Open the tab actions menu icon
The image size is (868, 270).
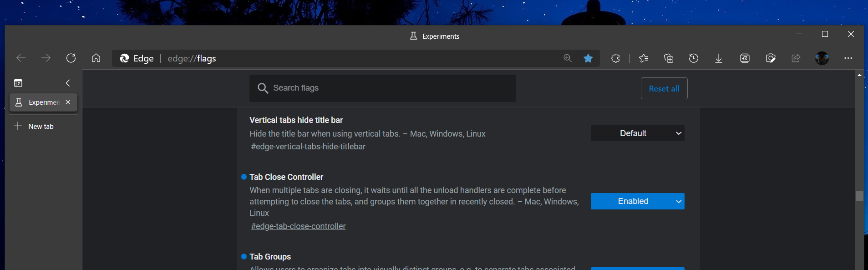(x=18, y=83)
